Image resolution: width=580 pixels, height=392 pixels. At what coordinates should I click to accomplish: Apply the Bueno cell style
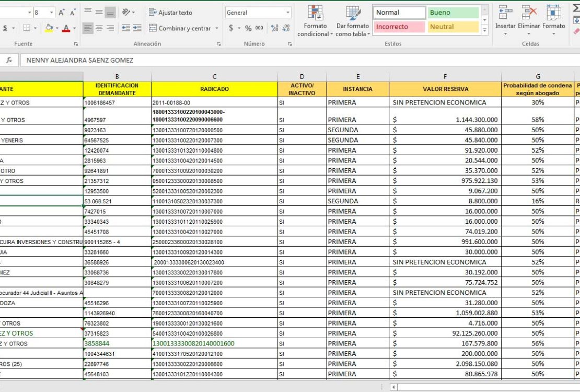pyautogui.click(x=453, y=13)
